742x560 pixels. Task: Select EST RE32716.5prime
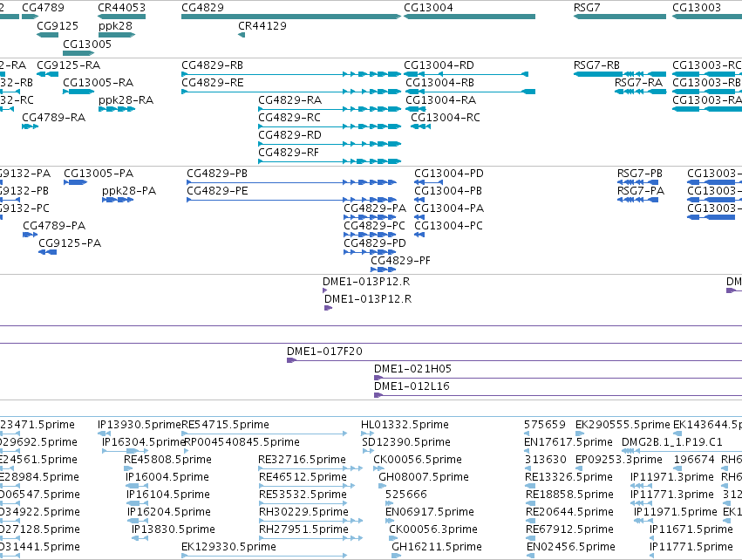(x=302, y=460)
